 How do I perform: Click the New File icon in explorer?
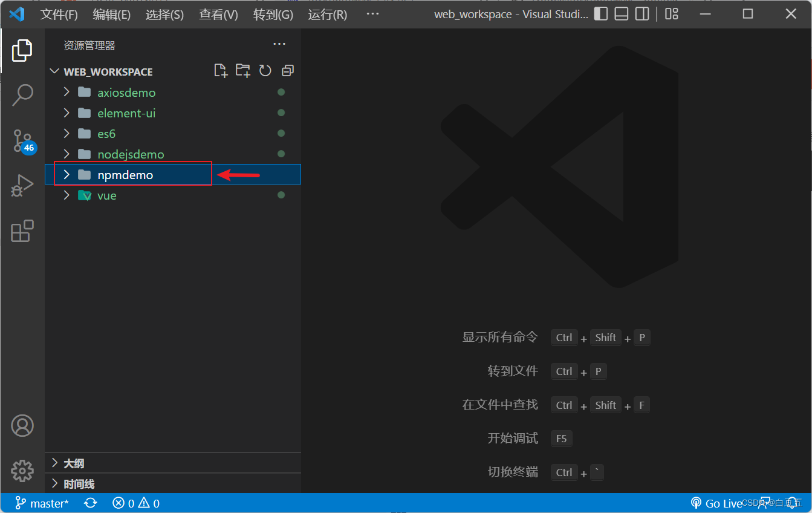[221, 71]
